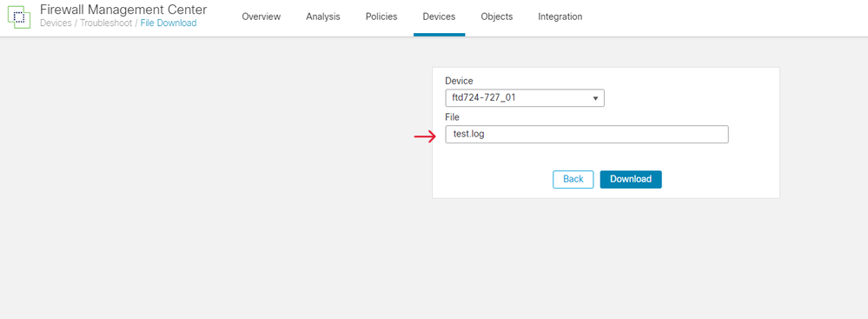Click the Firewall Management Center logo icon
868x319 pixels.
(19, 17)
